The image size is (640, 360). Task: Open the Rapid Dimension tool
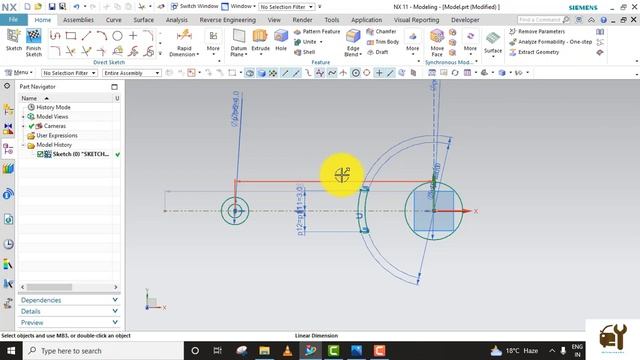[184, 42]
